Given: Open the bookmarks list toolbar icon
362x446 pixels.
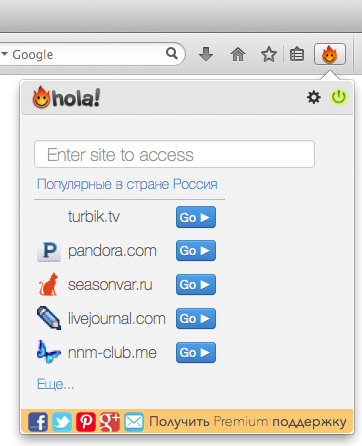Looking at the screenshot, I should [x=297, y=54].
